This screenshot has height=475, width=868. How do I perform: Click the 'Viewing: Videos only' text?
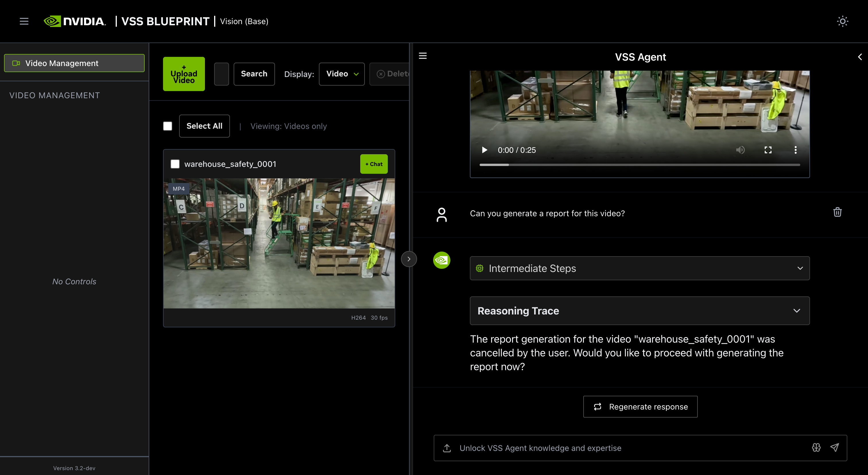coord(288,126)
